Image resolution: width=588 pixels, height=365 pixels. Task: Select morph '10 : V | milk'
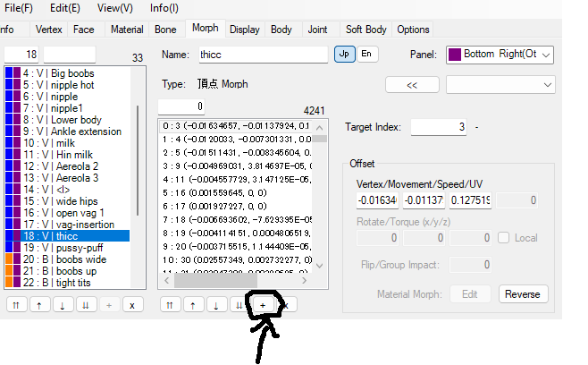(68, 143)
